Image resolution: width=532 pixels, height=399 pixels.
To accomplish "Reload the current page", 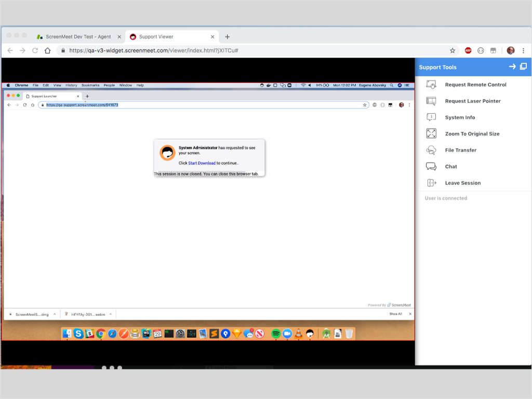I will [x=35, y=50].
